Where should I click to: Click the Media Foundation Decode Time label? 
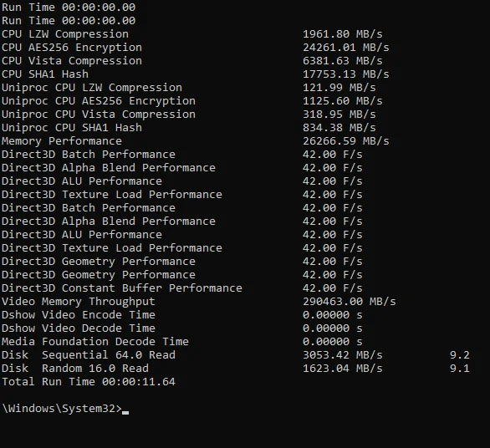[95, 342]
